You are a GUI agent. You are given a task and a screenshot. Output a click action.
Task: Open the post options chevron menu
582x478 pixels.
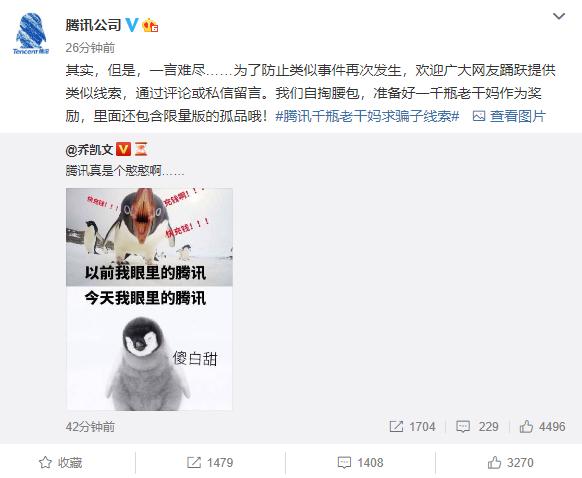tap(559, 16)
